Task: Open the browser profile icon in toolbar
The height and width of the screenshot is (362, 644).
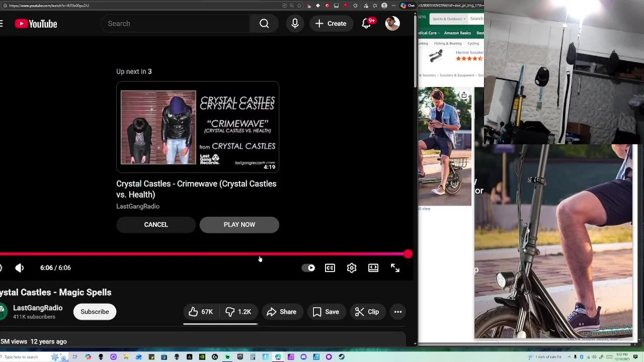Action: click(x=384, y=6)
